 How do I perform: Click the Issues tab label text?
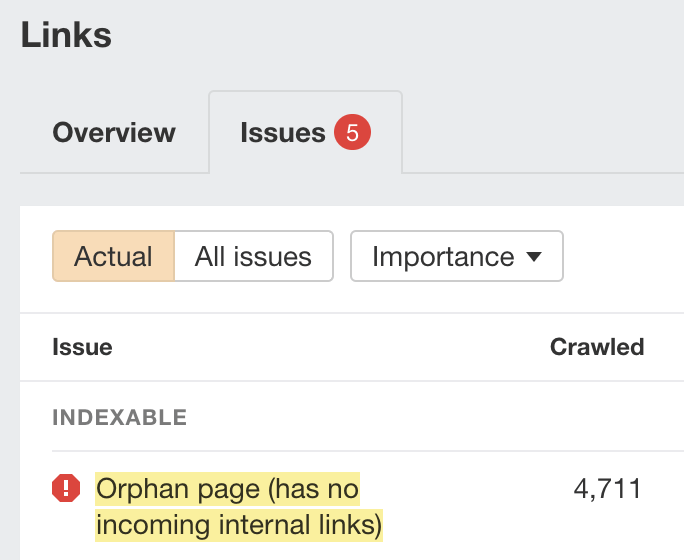click(x=283, y=133)
